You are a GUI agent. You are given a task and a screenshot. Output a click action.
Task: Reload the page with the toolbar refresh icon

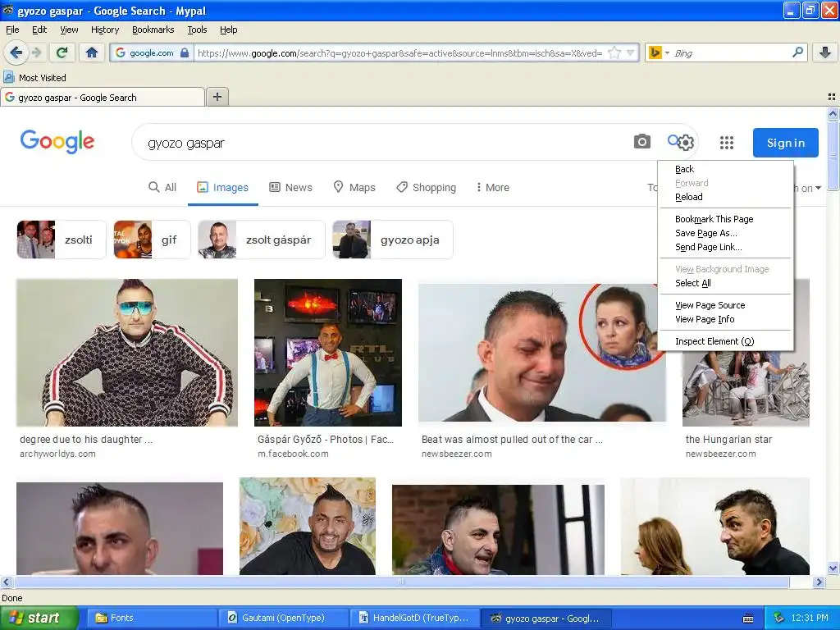coord(62,52)
